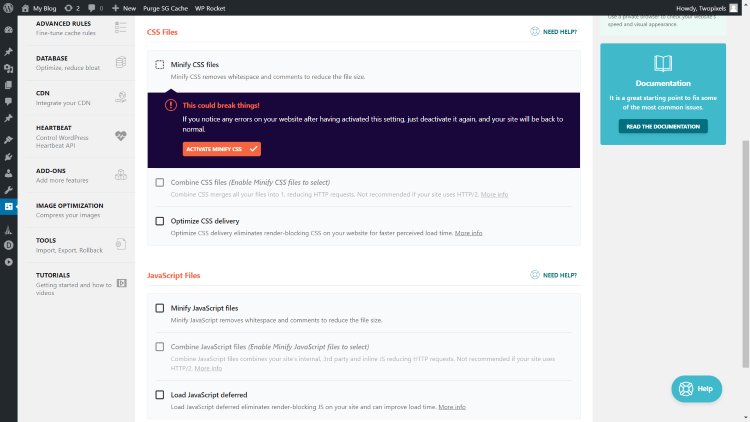Click the Database cylinder icon

tap(121, 62)
